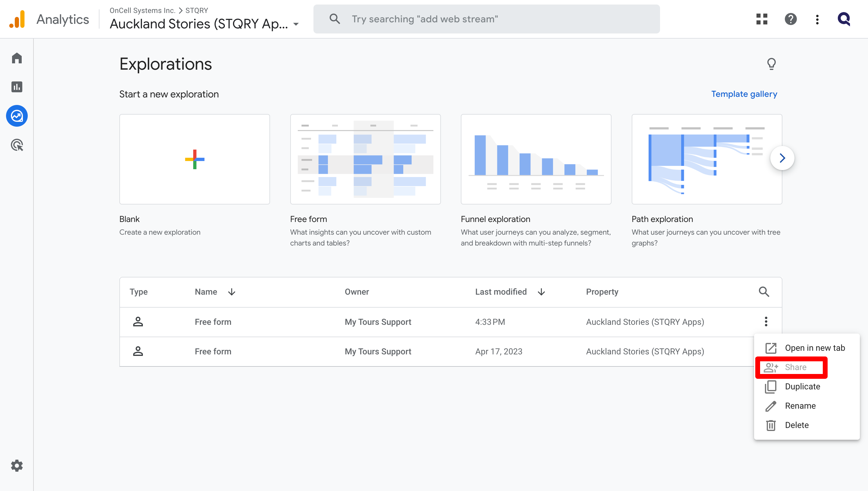This screenshot has width=868, height=491.
Task: Open the Reports icon in sidebar
Action: tap(17, 87)
